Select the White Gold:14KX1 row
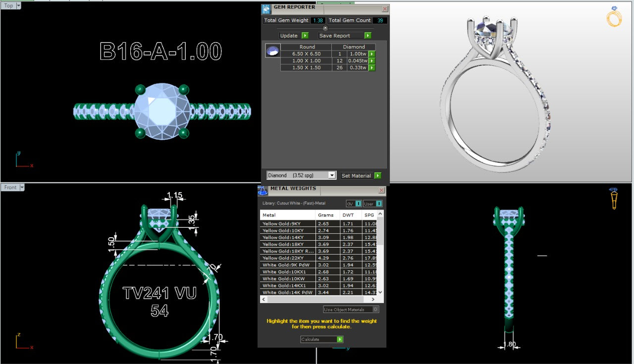 point(318,286)
